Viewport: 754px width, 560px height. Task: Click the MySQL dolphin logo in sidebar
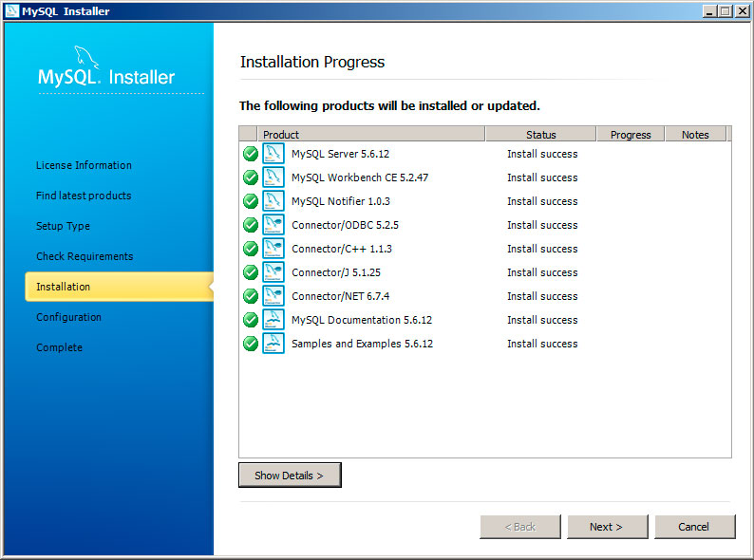pyautogui.click(x=86, y=58)
